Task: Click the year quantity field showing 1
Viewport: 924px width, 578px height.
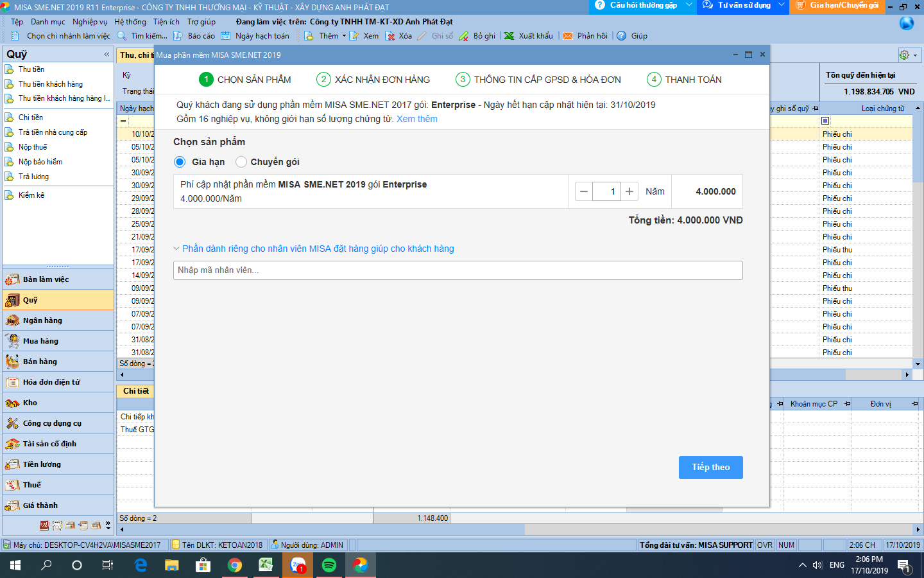Action: [x=606, y=191]
